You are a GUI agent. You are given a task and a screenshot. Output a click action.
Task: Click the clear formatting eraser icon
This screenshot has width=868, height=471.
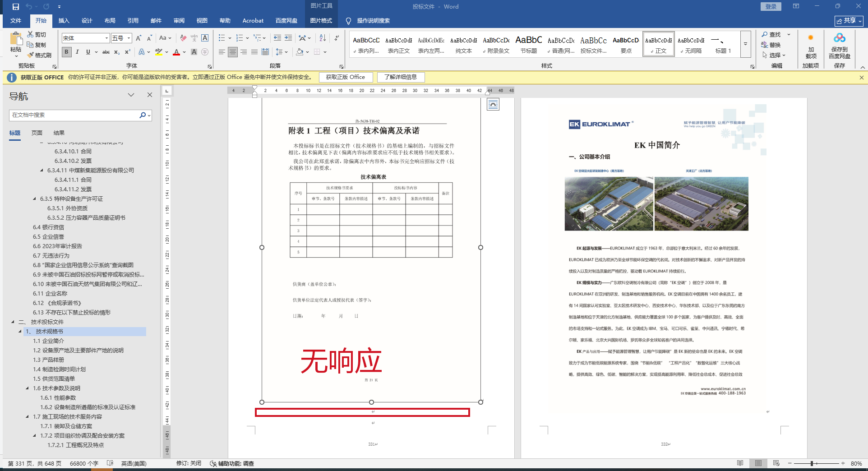(183, 38)
